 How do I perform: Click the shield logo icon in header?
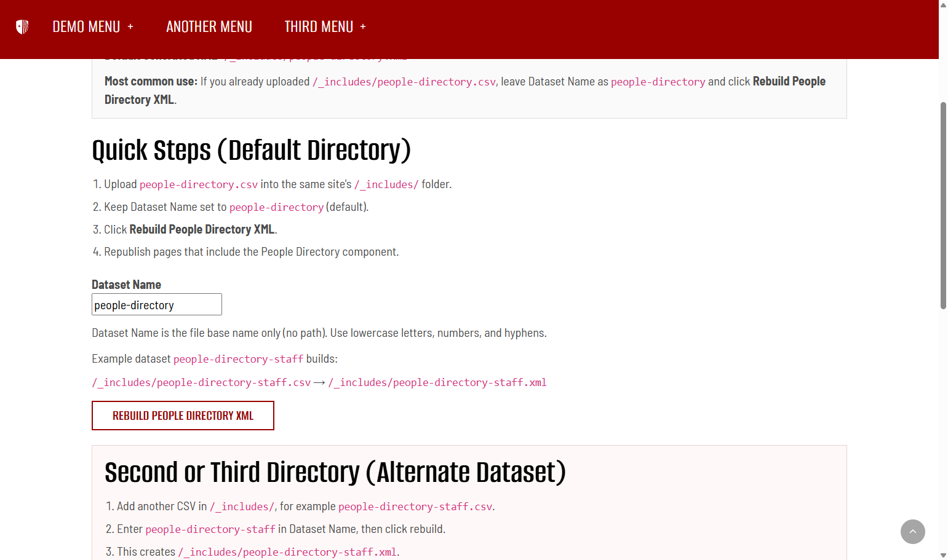point(22,27)
